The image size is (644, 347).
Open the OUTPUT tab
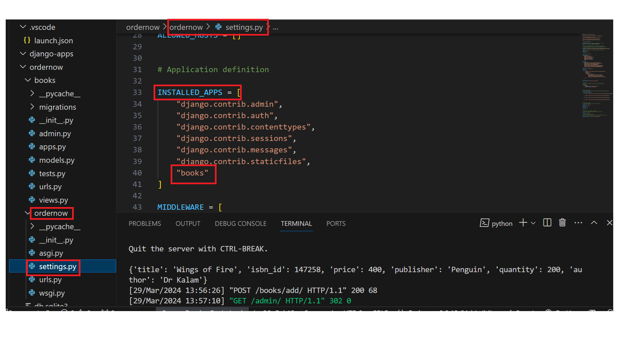tap(188, 224)
